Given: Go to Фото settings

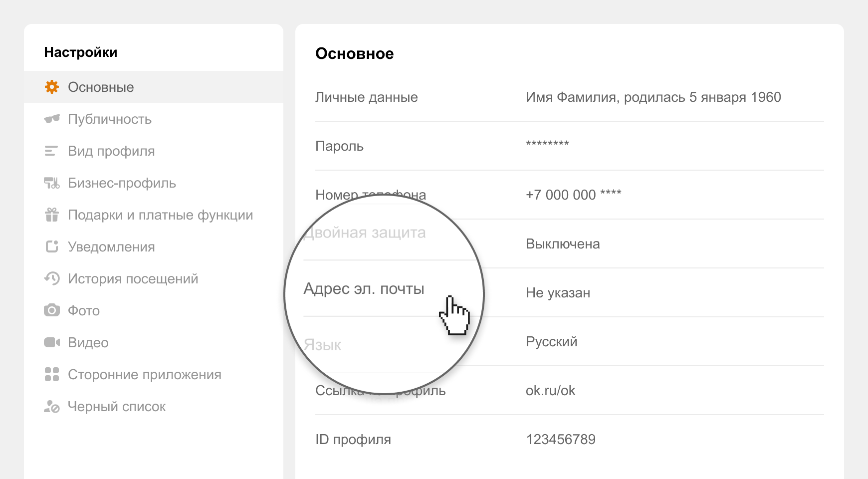Looking at the screenshot, I should click(x=154, y=310).
